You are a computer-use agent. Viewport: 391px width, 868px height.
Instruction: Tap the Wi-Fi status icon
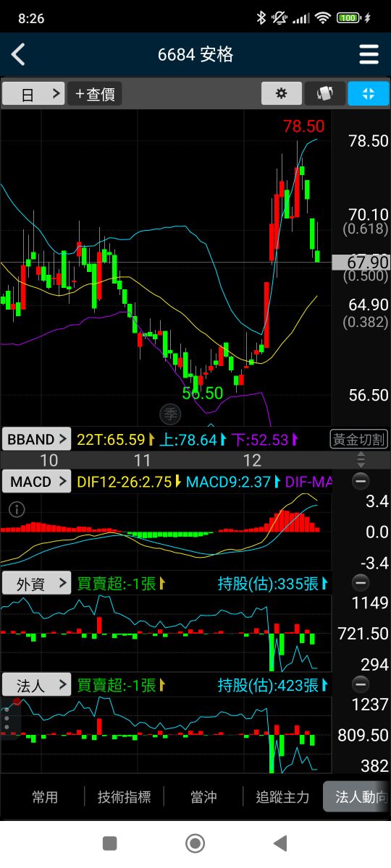coord(322,18)
